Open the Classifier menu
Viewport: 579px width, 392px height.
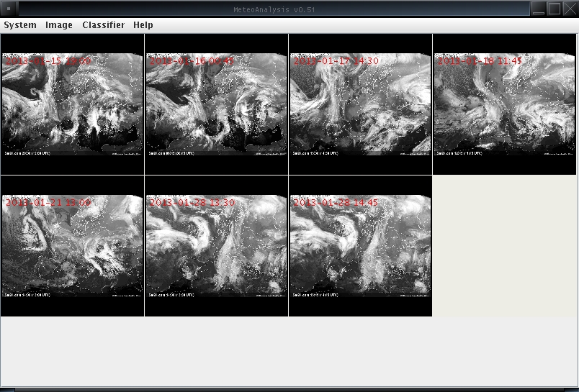click(x=104, y=25)
